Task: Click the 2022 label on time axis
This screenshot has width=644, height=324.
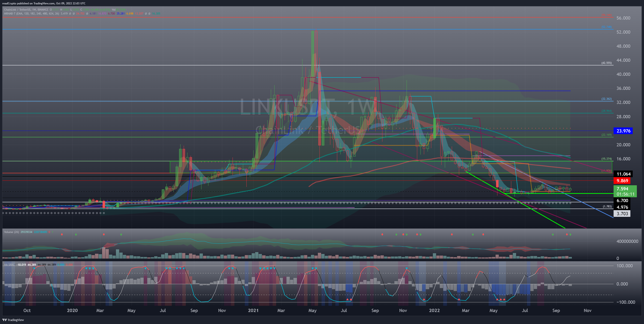Action: point(434,310)
